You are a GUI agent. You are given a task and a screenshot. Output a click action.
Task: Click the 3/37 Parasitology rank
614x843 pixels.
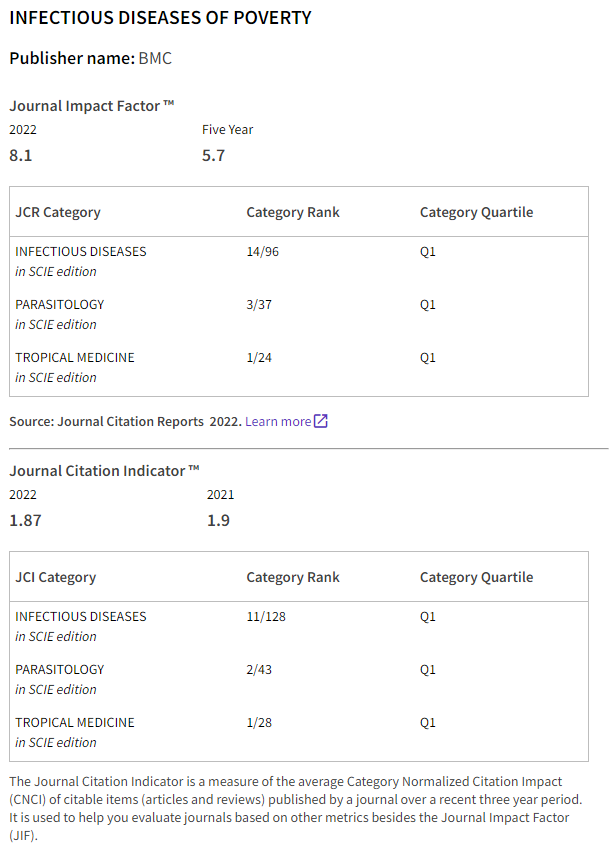pyautogui.click(x=259, y=304)
